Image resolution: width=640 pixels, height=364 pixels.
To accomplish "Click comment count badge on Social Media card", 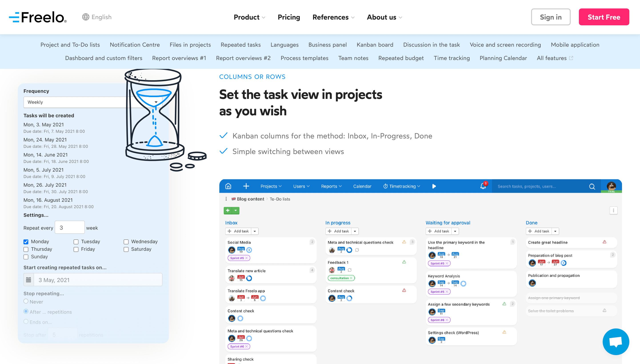I will pyautogui.click(x=312, y=242).
